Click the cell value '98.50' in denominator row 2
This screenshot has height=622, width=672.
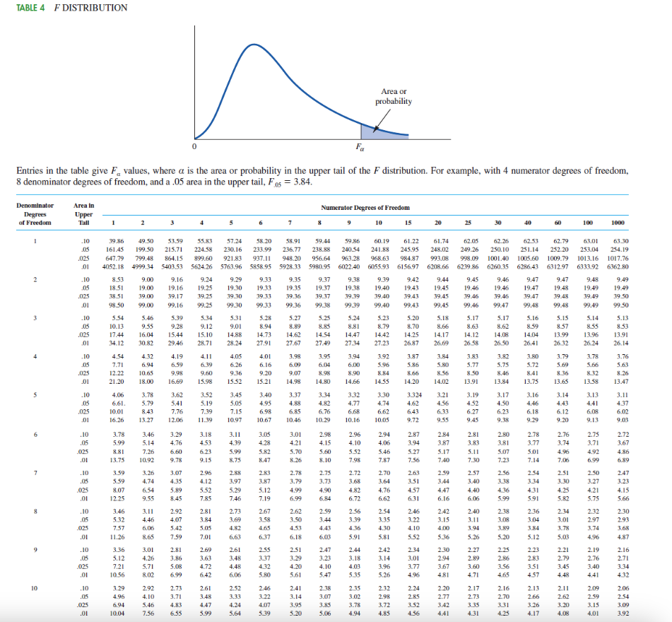click(x=117, y=305)
